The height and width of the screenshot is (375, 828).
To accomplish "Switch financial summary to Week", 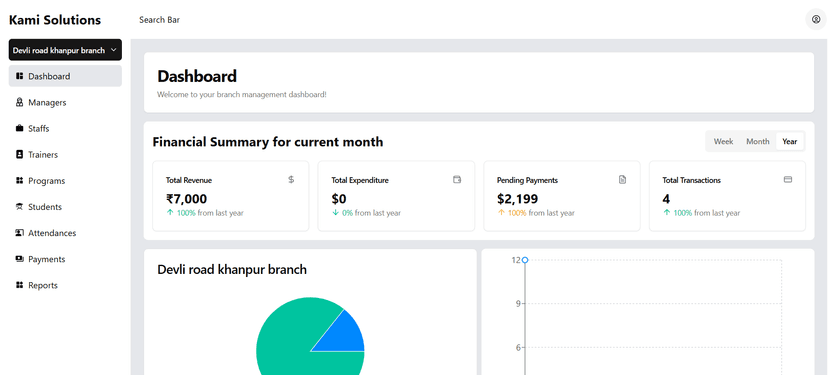I will [x=723, y=142].
